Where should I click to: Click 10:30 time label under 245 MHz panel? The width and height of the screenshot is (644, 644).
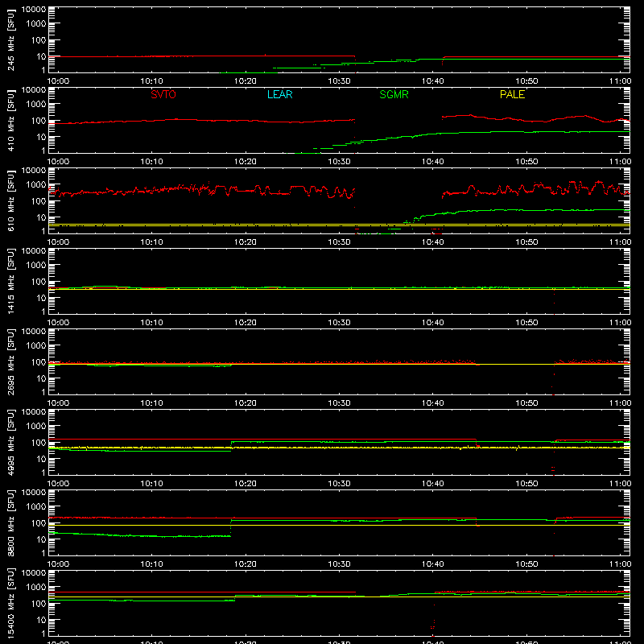coord(339,81)
